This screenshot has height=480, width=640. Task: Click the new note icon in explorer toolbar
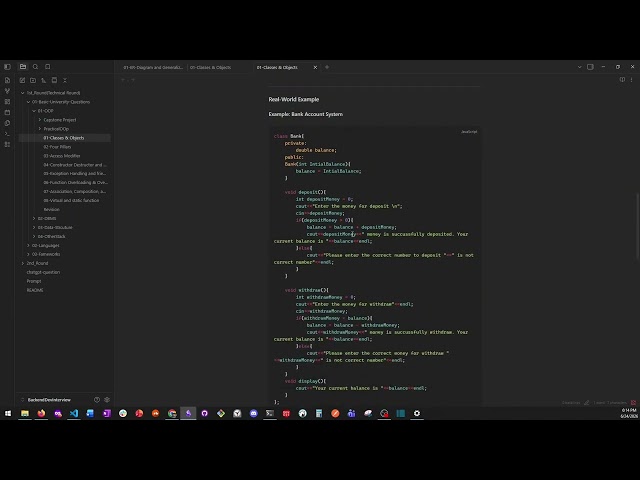(x=22, y=80)
